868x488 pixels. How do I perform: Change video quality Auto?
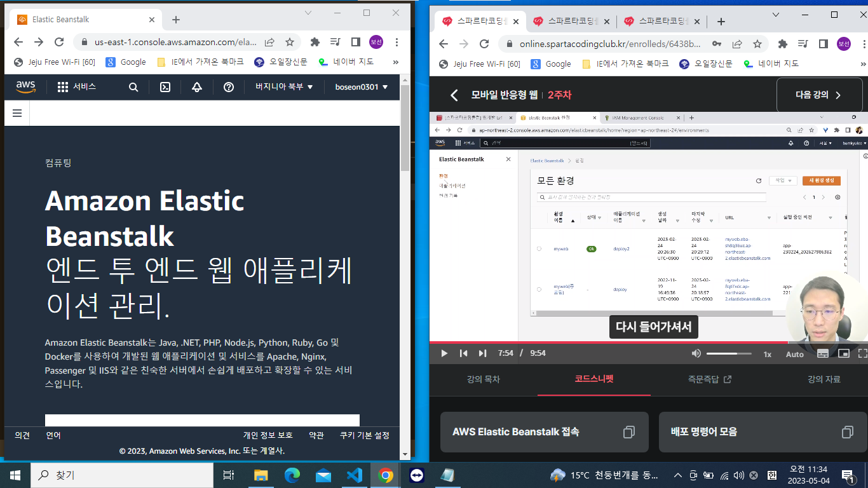tap(795, 354)
